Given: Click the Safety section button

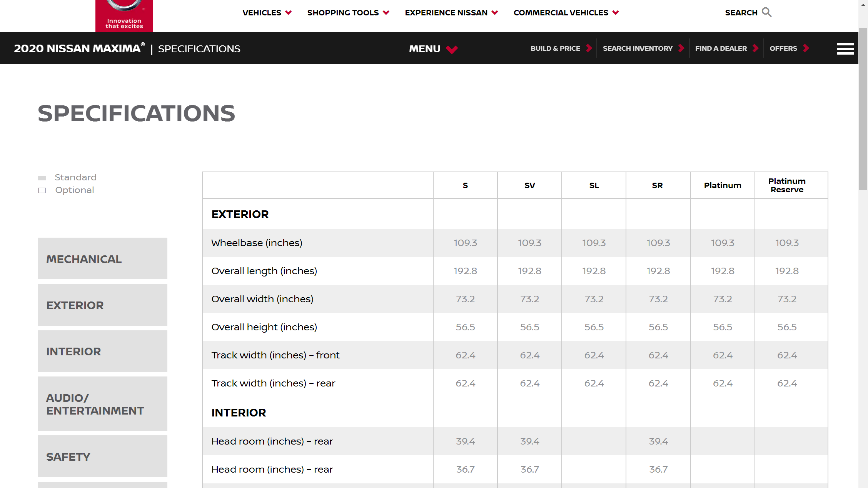Looking at the screenshot, I should 102,456.
